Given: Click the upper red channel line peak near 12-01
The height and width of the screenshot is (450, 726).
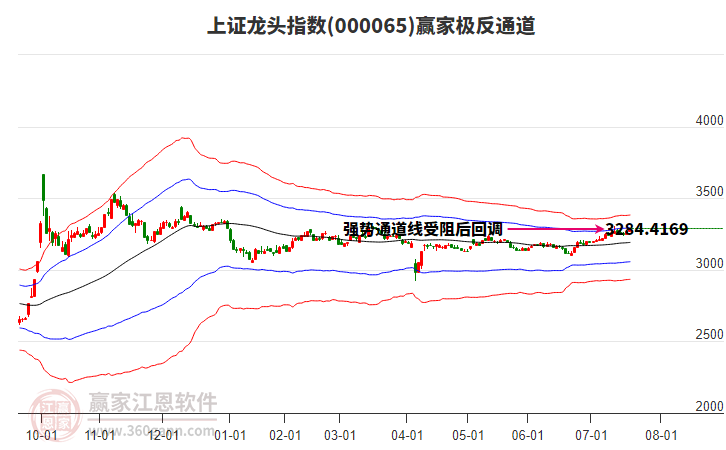Looking at the screenshot, I should [186, 138].
